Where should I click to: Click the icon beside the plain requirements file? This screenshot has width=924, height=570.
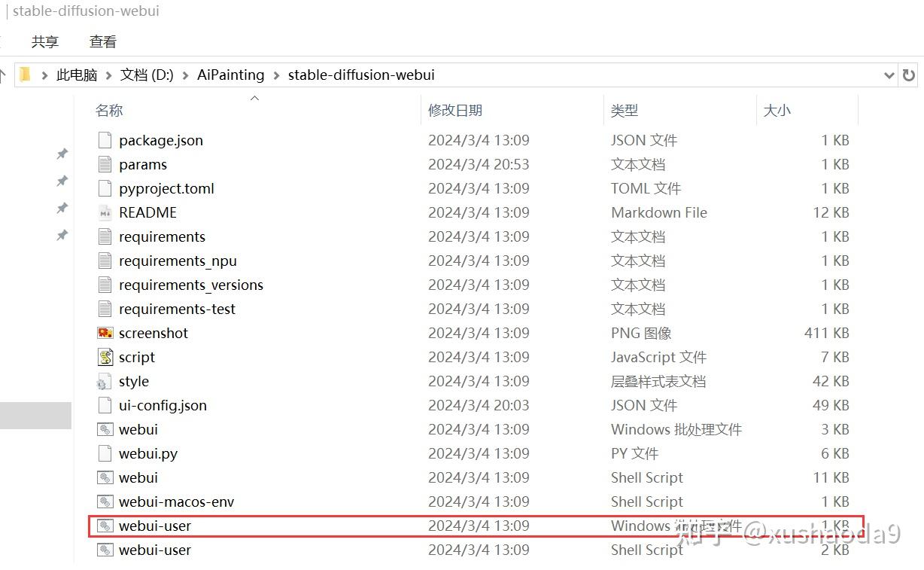105,236
